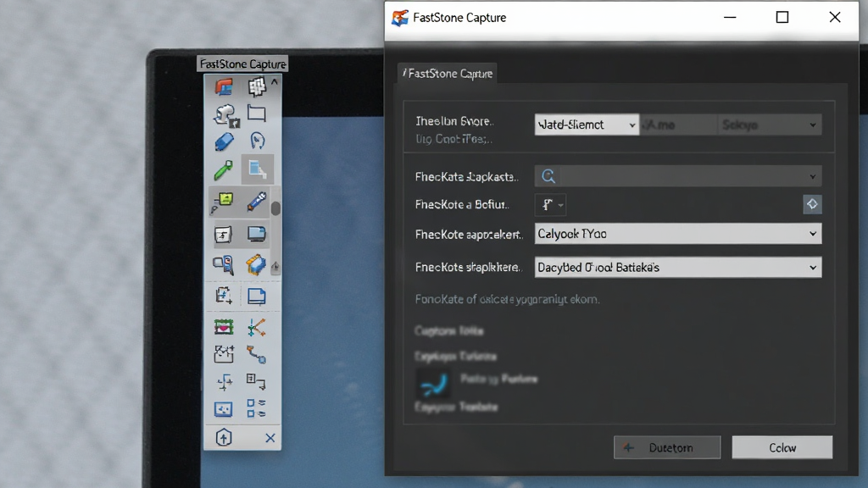Select the FastStone Capture tab in dialog
This screenshot has height=488, width=868.
pos(448,74)
